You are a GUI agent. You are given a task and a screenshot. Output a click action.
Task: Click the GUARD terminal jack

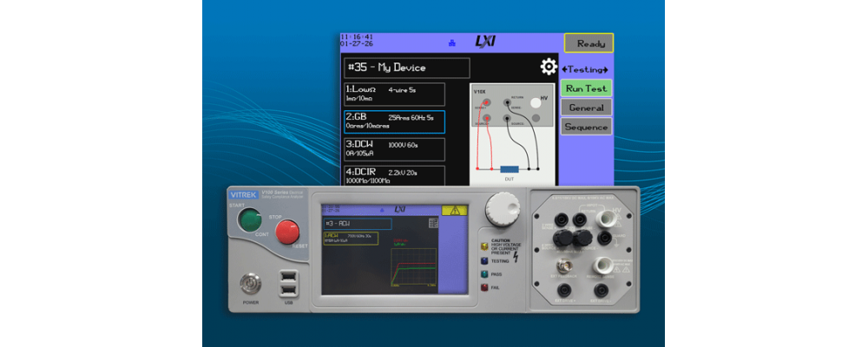603,239
